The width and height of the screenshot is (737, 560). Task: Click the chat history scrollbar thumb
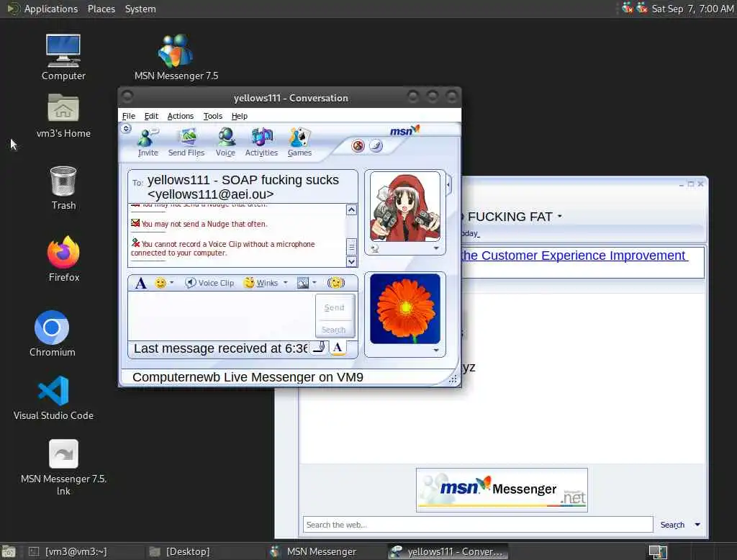[x=351, y=247]
